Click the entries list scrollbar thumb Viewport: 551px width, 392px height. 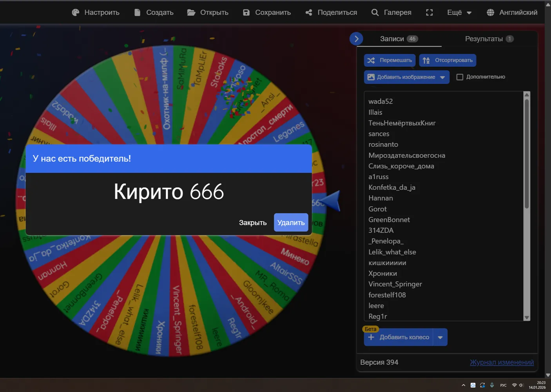pos(527,154)
